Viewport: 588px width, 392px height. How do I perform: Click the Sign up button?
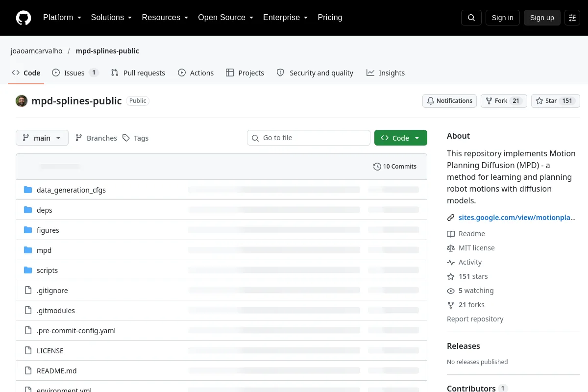point(542,18)
